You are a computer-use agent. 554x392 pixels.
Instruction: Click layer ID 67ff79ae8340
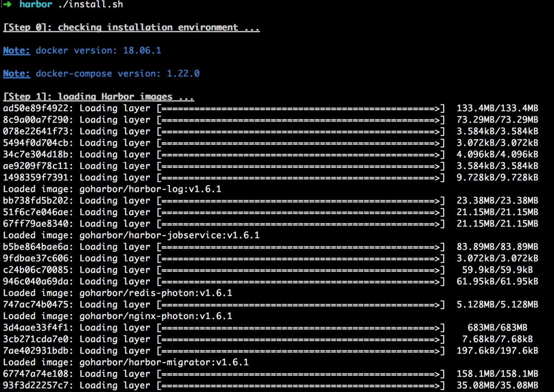(36, 224)
